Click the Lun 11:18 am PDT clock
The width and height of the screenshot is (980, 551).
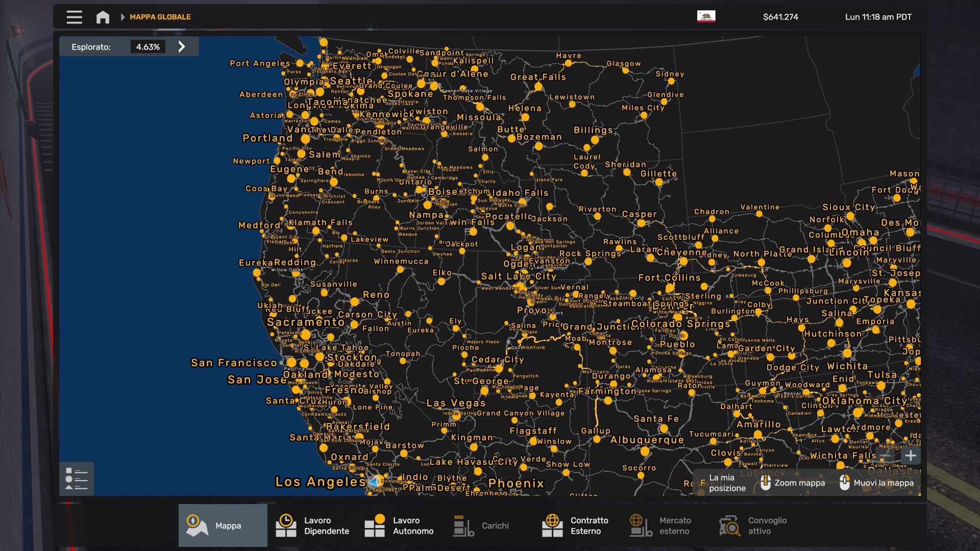click(x=878, y=17)
